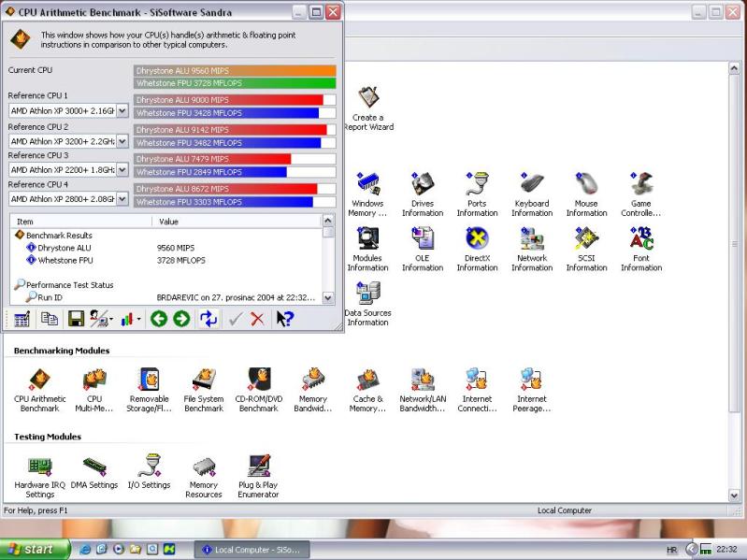This screenshot has height=560, width=747.
Task: Open the Create a Report Wizard icon
Action: click(x=368, y=108)
